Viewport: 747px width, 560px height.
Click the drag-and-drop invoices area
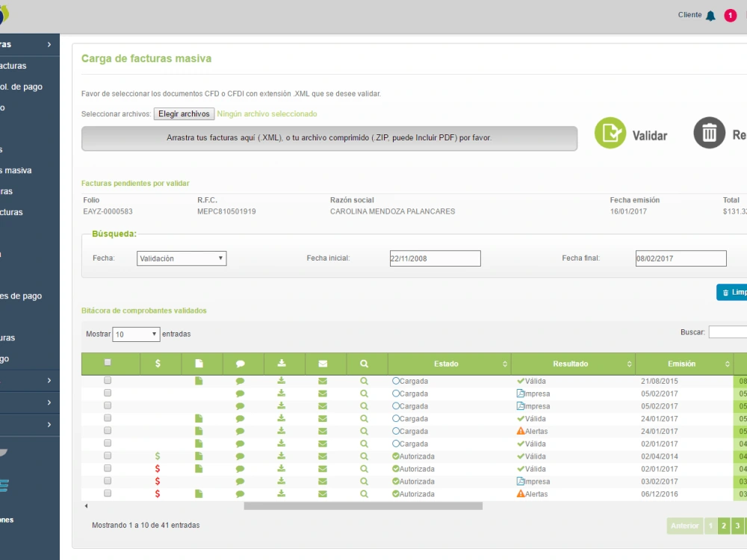point(329,138)
